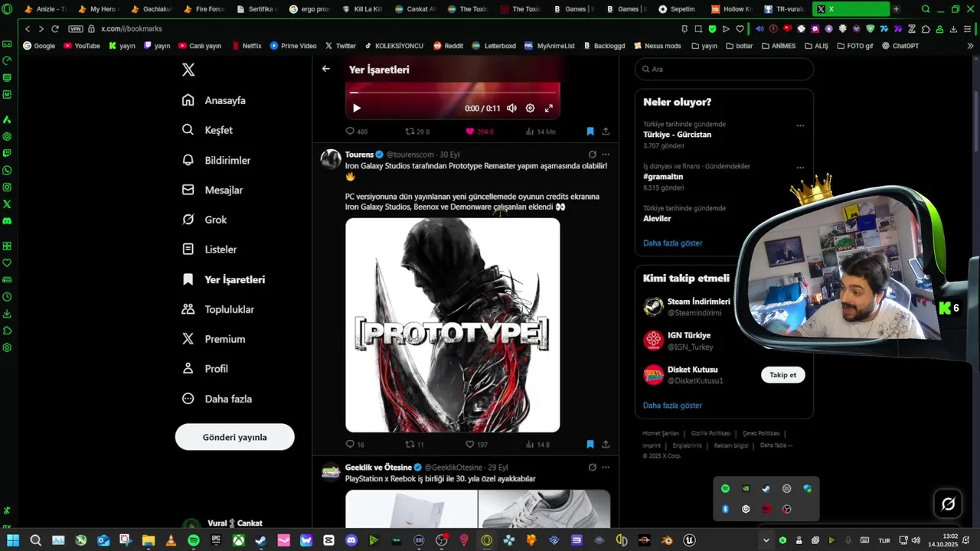Open Tourens profile avatar
Viewport: 980px width, 551px height.
click(x=331, y=159)
